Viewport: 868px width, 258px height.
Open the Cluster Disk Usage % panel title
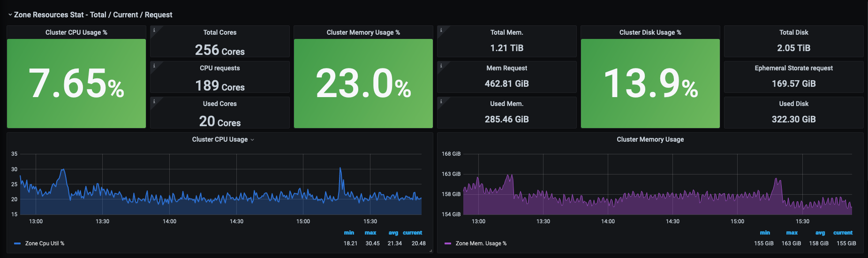point(650,32)
